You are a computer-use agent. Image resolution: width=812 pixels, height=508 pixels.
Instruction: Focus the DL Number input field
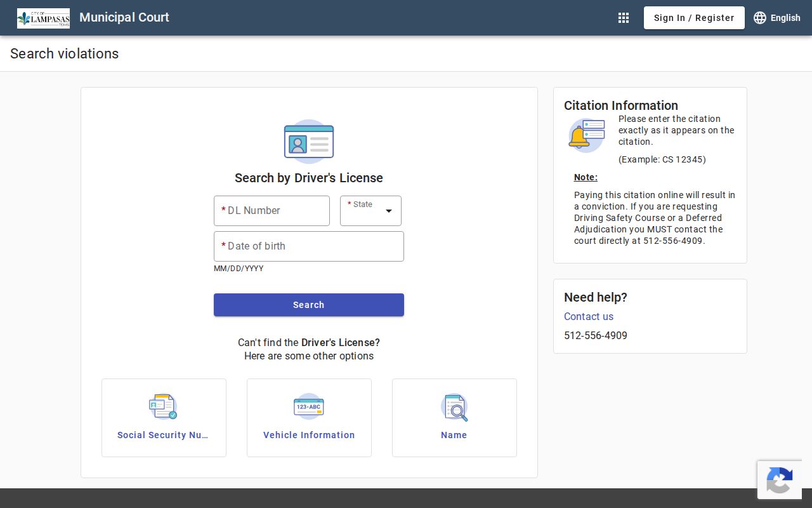click(272, 211)
